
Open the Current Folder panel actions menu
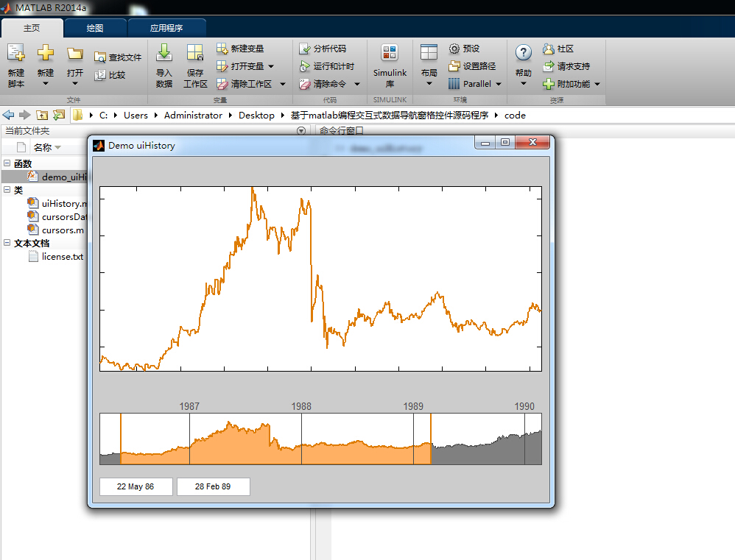tap(301, 131)
